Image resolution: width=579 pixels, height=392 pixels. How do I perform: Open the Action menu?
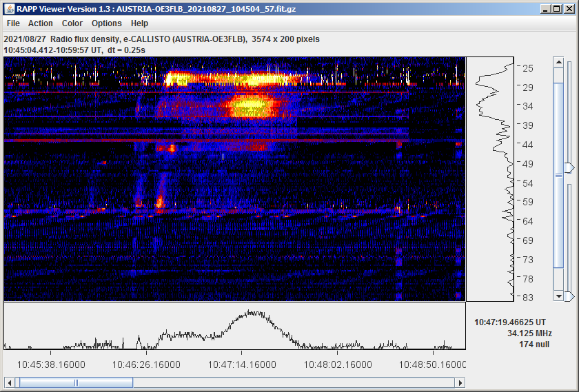point(41,23)
